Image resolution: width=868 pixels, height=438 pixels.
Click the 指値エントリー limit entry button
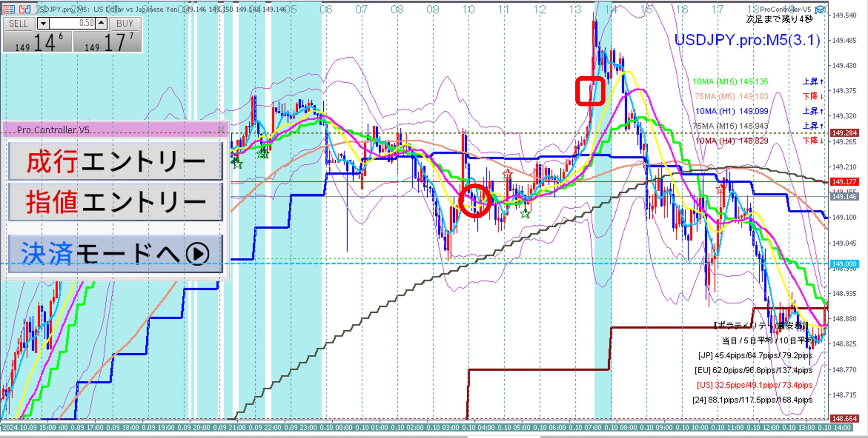pyautogui.click(x=115, y=202)
